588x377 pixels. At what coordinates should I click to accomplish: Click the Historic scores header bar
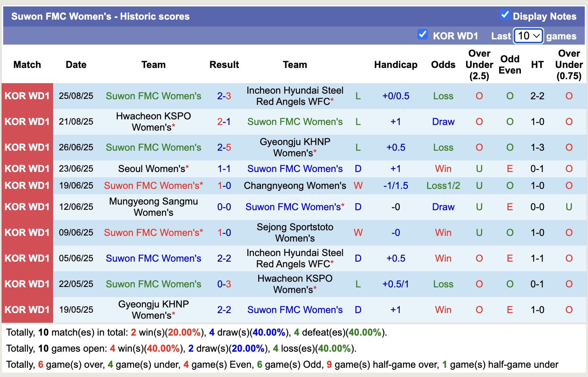[x=101, y=16]
